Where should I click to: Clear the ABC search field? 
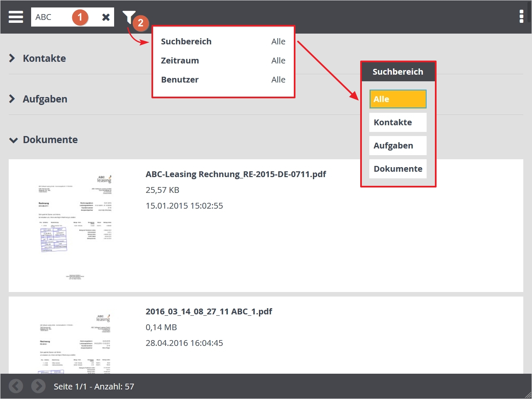(106, 17)
